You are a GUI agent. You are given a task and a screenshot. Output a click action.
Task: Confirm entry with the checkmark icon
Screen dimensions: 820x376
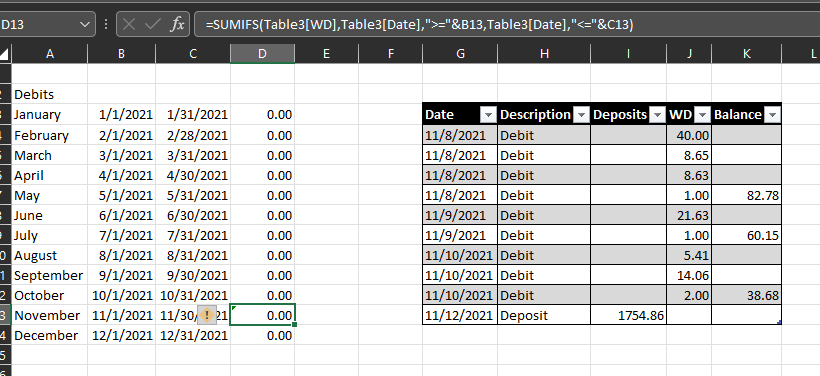point(153,24)
